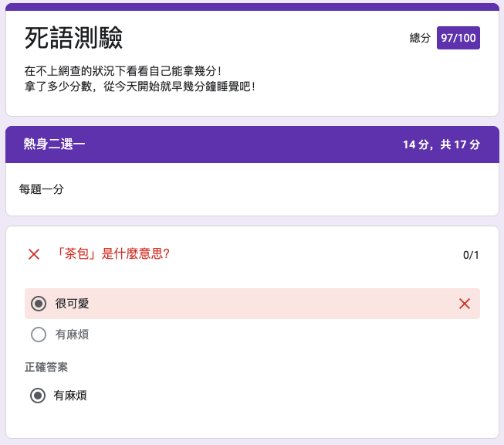Screen dimensions: 504x445
Task: Click the purple strip atop the title card
Action: click(x=252, y=6)
